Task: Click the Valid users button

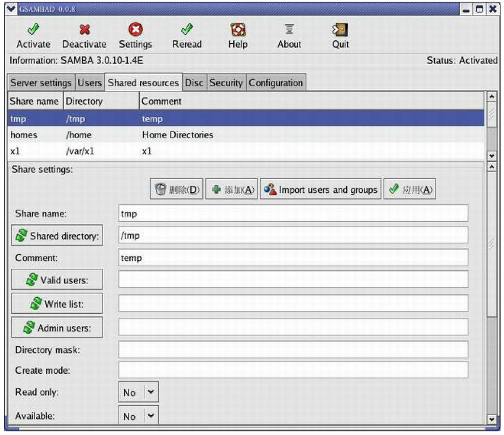Action: click(57, 280)
